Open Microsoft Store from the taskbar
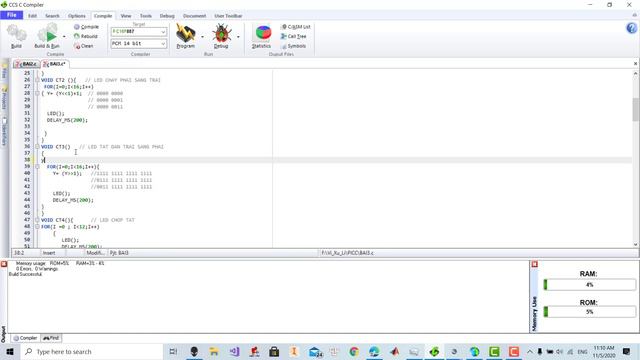640x360 pixels. point(274,351)
